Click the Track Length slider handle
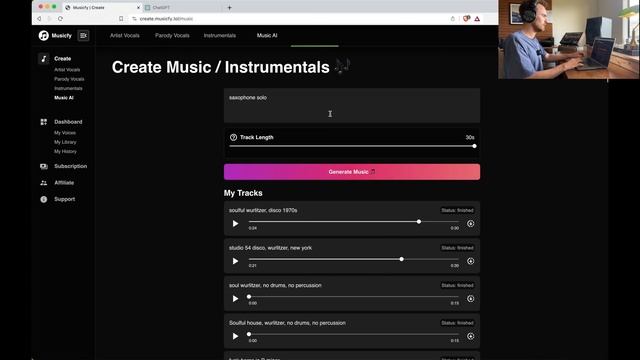The image size is (640, 360). point(474,146)
